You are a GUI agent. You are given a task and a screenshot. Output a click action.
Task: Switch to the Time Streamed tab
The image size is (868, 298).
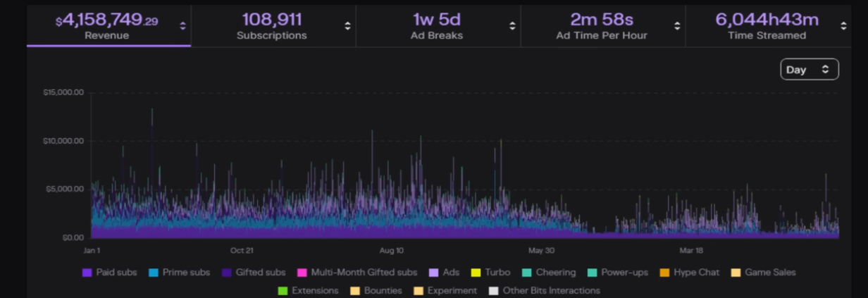coord(767,26)
